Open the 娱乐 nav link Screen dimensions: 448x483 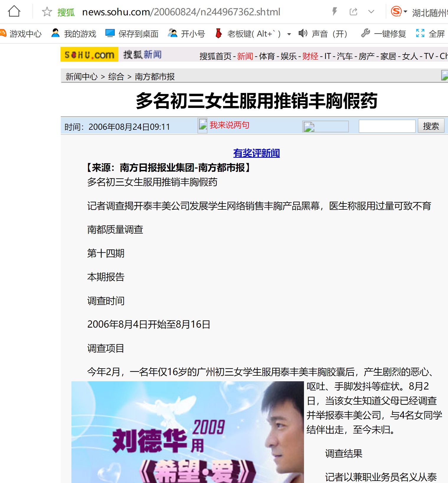point(289,56)
